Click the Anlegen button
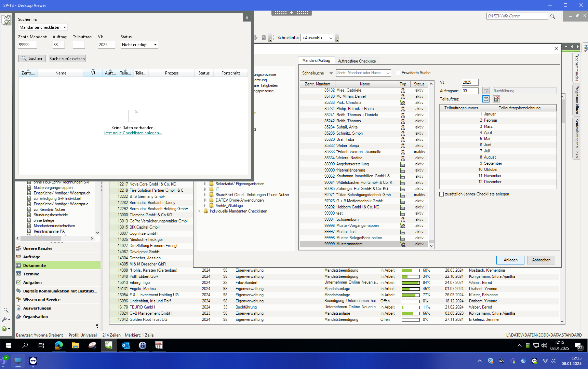The height and width of the screenshot is (369, 588). tap(510, 260)
